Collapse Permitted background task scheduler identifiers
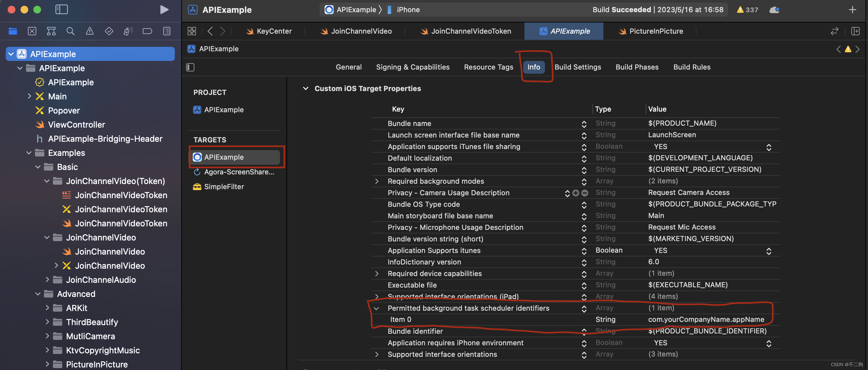 [x=376, y=308]
